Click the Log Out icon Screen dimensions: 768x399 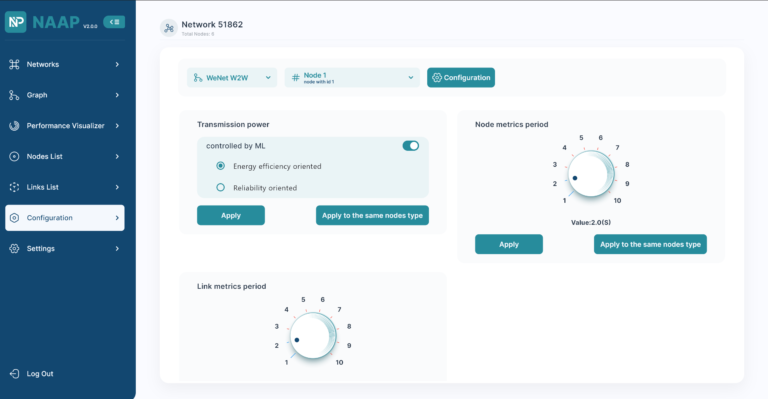[14, 374]
